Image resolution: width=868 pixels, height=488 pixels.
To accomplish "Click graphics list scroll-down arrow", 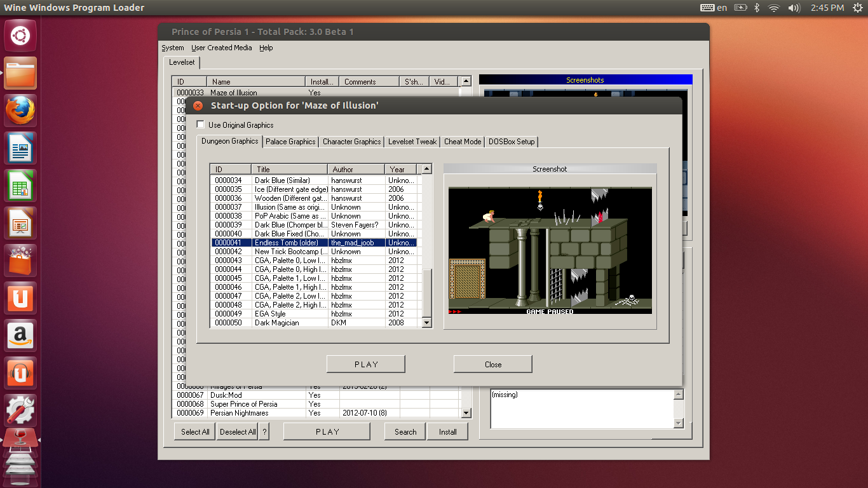I will pos(426,323).
